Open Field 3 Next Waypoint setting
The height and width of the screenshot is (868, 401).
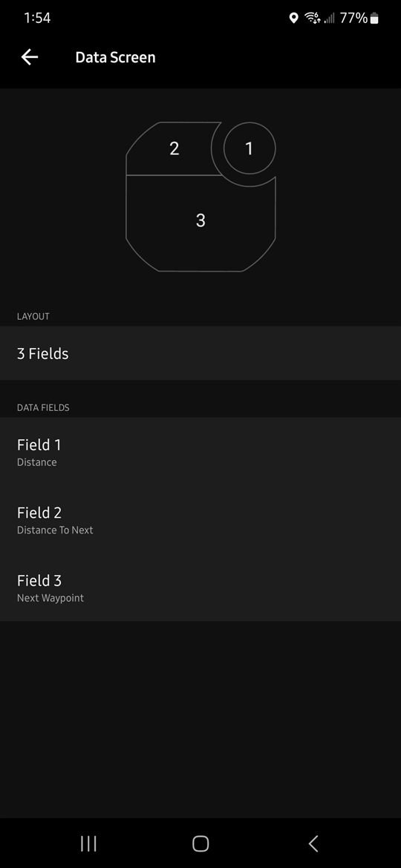200,588
